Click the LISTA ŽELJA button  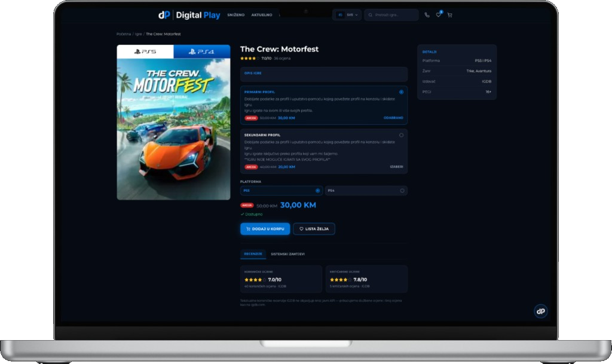[314, 229]
